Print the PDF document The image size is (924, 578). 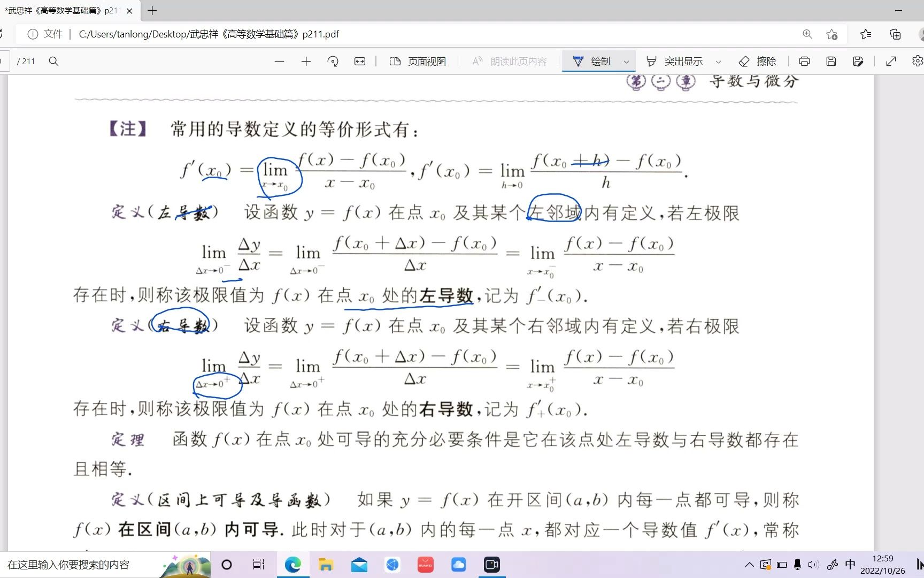click(x=804, y=61)
